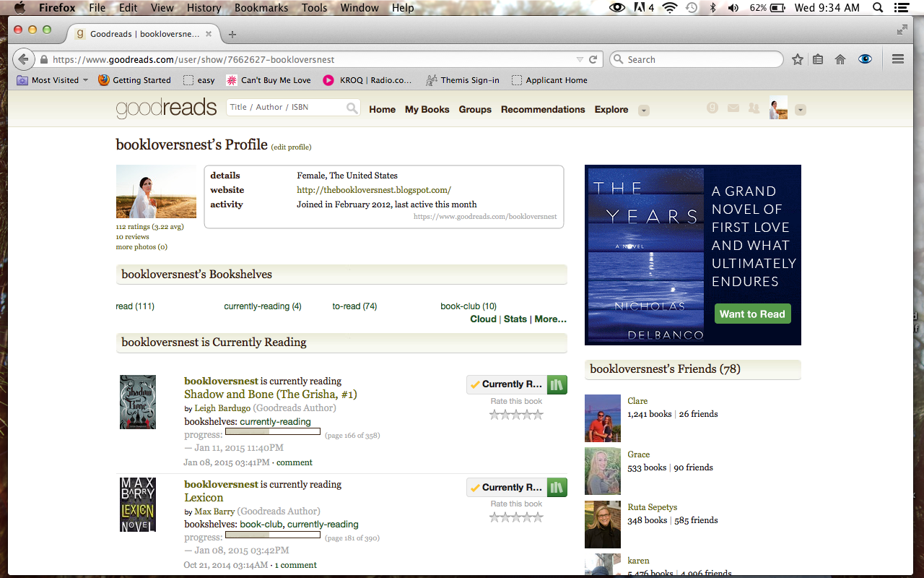This screenshot has width=924, height=578.
Task: Click the Goodreads search magnifier icon
Action: click(x=352, y=108)
